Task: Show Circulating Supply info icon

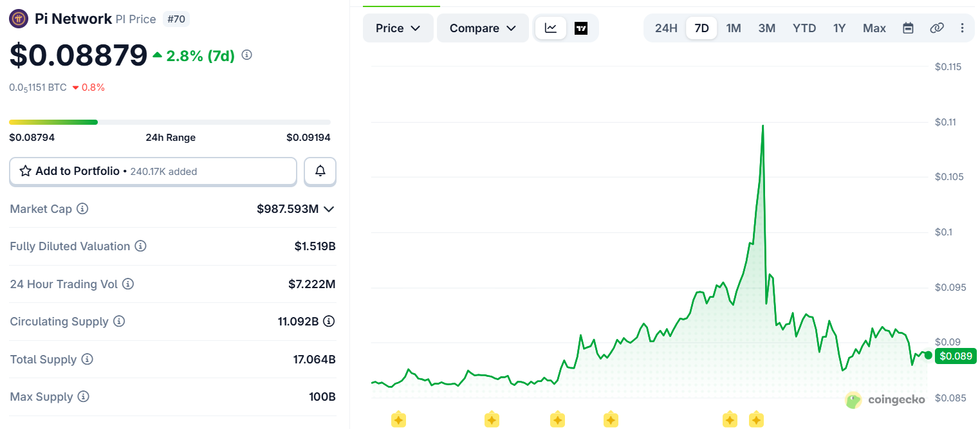Action: [119, 321]
